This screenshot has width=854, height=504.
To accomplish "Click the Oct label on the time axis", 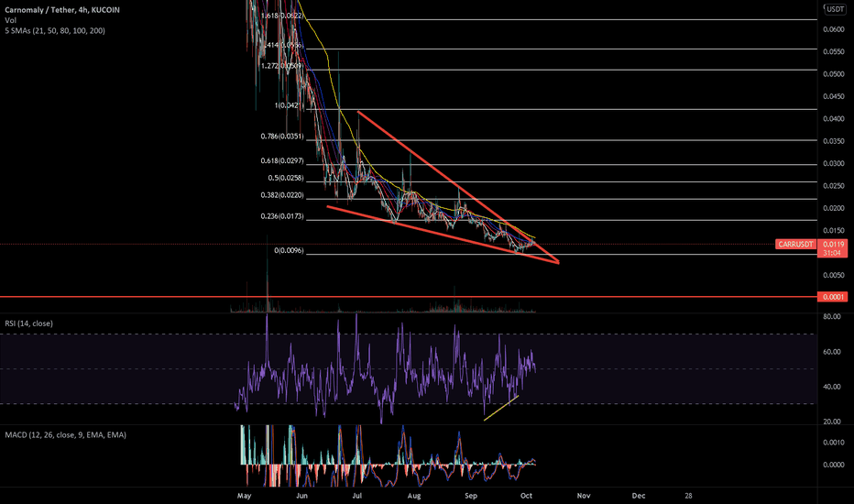I will coord(526,495).
